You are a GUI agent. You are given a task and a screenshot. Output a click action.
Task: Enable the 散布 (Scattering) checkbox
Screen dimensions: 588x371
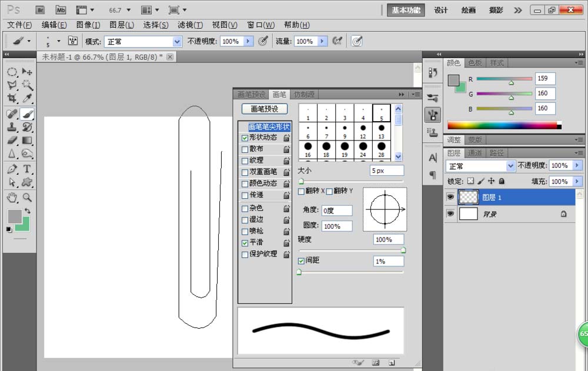245,149
